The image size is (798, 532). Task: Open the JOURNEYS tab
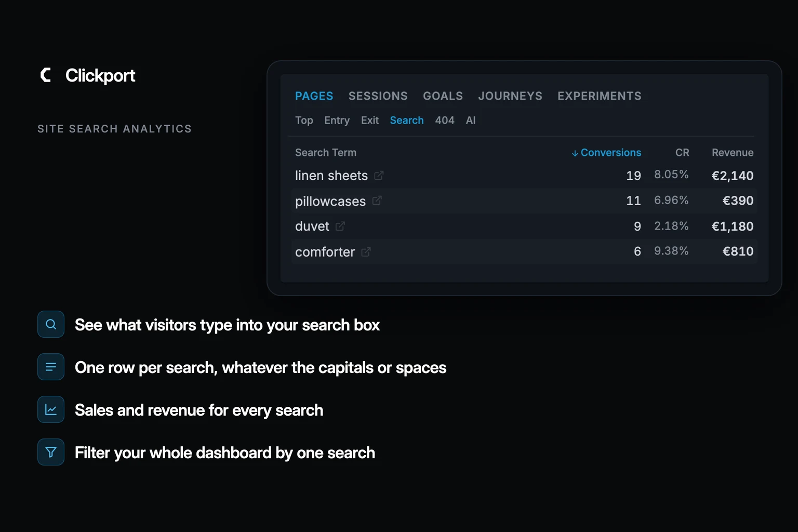(x=510, y=96)
